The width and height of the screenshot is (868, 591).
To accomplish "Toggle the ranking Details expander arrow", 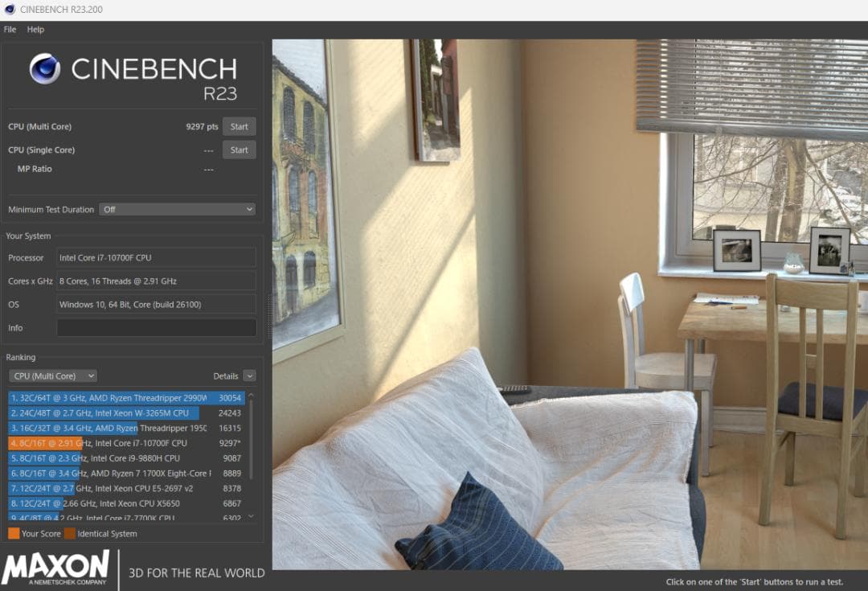I will 249,376.
